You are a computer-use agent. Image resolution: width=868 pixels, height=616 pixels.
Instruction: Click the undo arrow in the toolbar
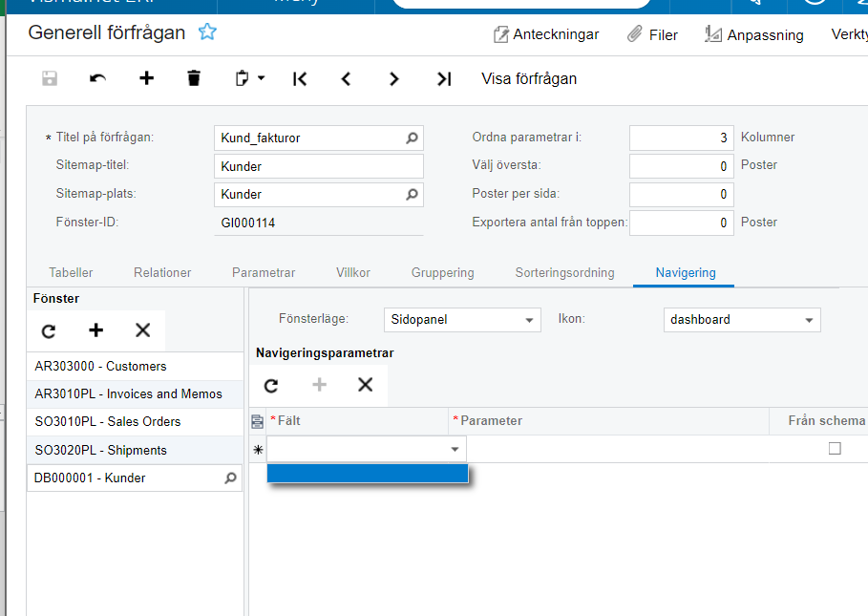click(x=98, y=78)
